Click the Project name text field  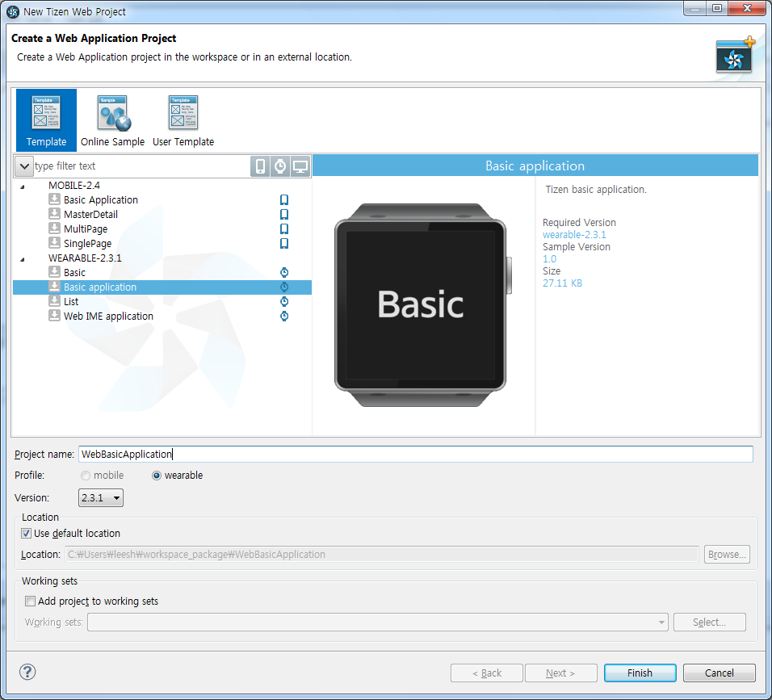[415, 454]
